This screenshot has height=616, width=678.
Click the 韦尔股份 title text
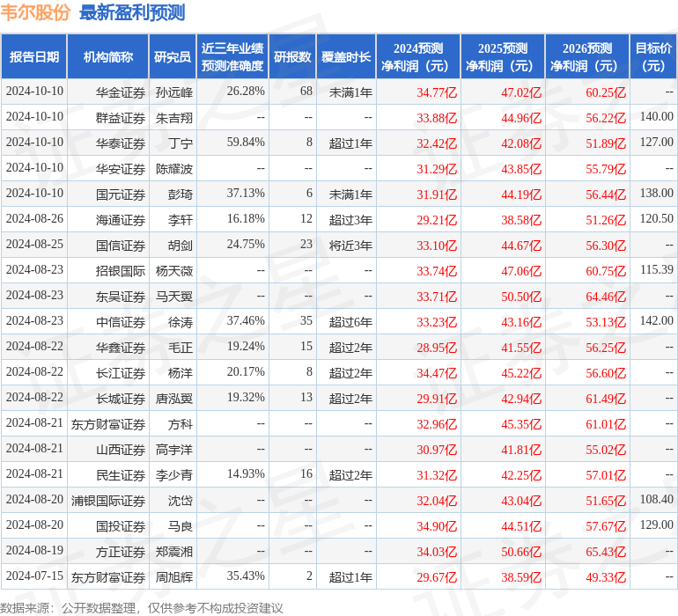pos(35,12)
